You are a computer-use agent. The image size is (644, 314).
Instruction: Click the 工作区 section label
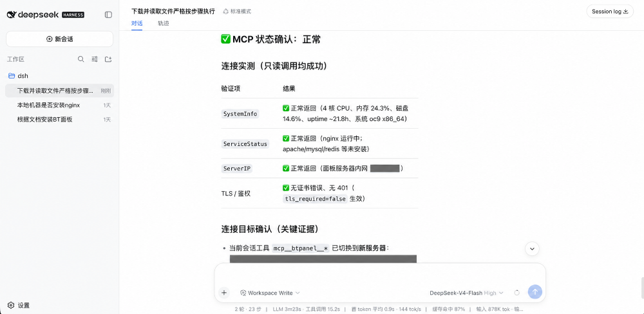[x=15, y=59]
